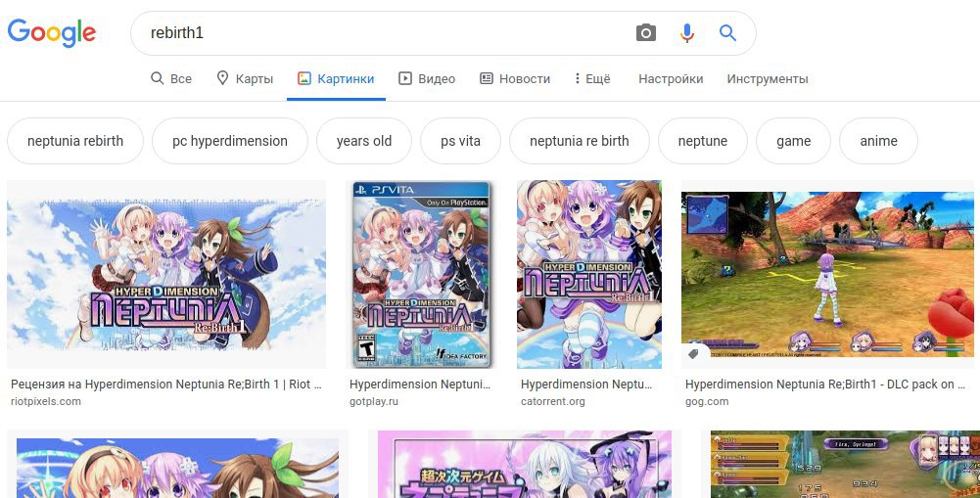This screenshot has width=980, height=498.
Task: Select the 'years old' suggestion chip
Action: 364,141
